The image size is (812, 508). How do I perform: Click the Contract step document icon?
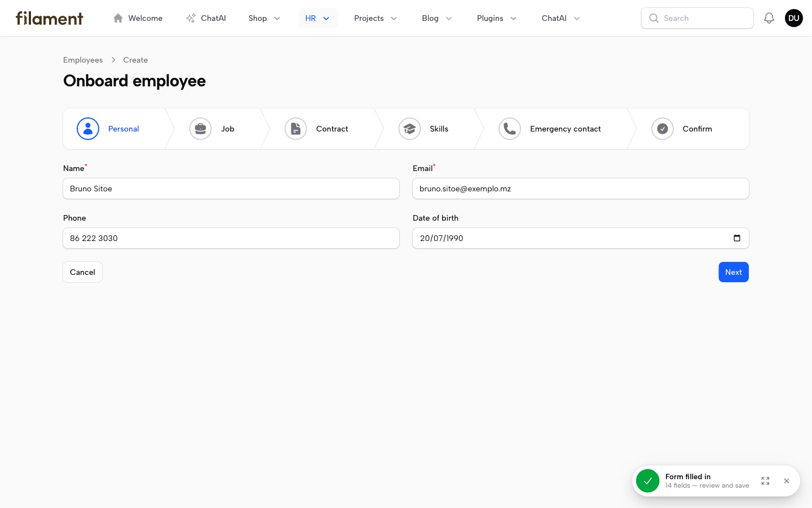(x=296, y=129)
